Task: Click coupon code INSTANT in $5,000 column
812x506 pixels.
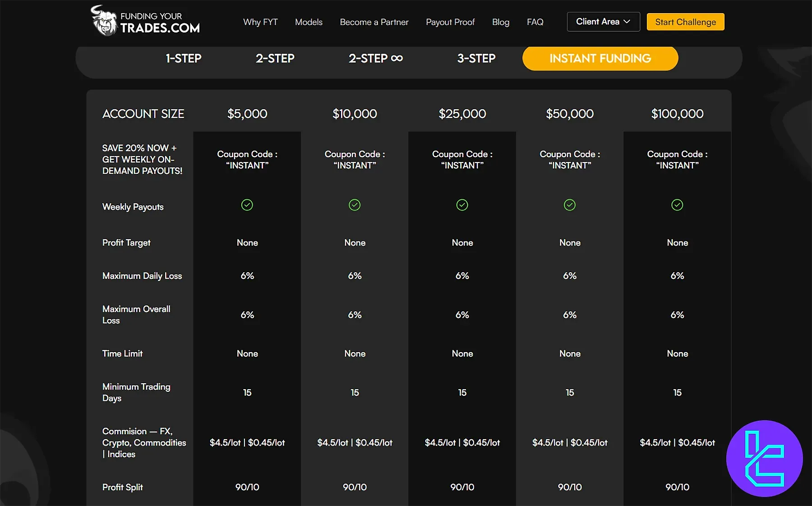Action: click(247, 160)
